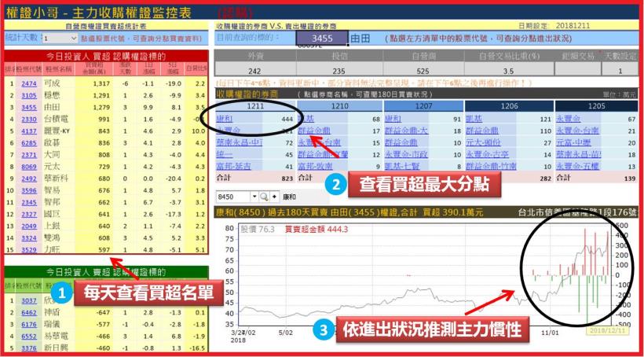Click broker 元大-頭份 under the 1206 column
Image resolution: width=644 pixels, height=357 pixels.
coord(484,142)
